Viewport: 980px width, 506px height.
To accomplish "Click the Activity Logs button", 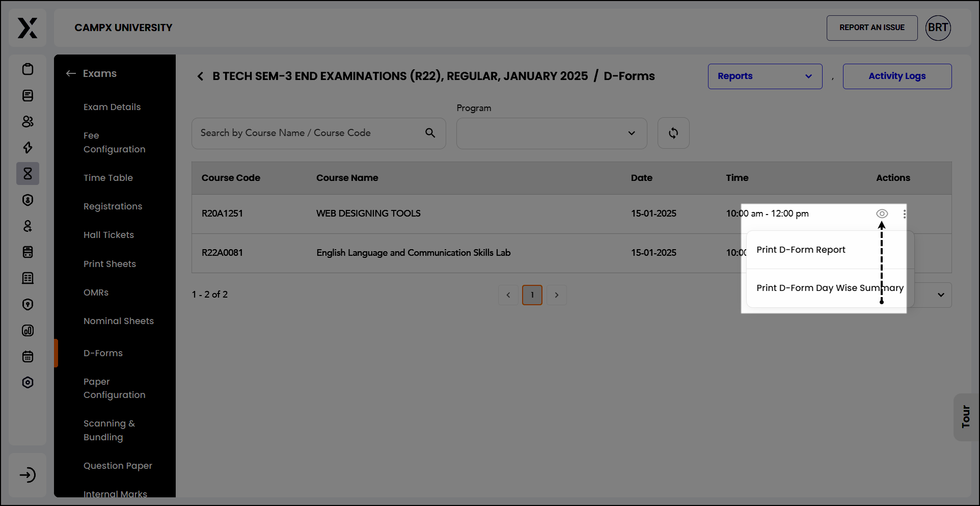I will tap(897, 76).
